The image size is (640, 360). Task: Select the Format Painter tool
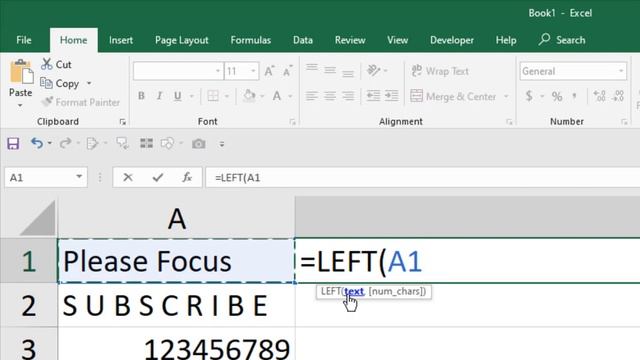tap(81, 102)
